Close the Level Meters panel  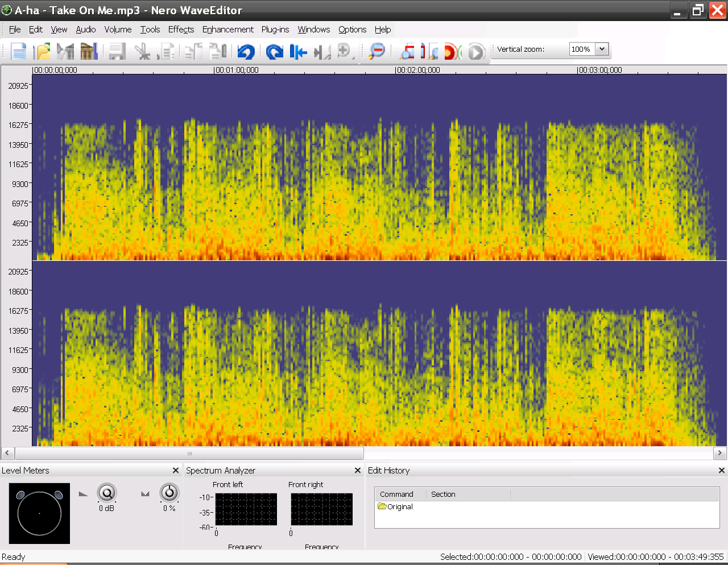176,470
